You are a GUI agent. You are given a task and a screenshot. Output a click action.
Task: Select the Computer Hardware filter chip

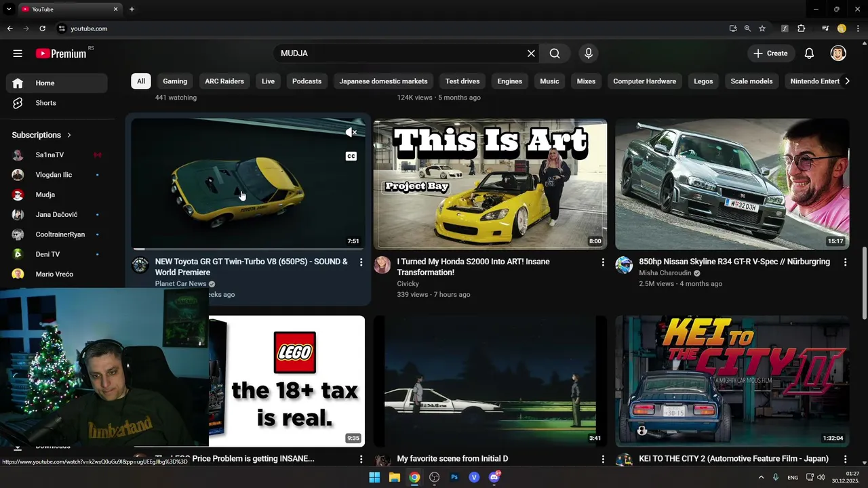point(645,81)
